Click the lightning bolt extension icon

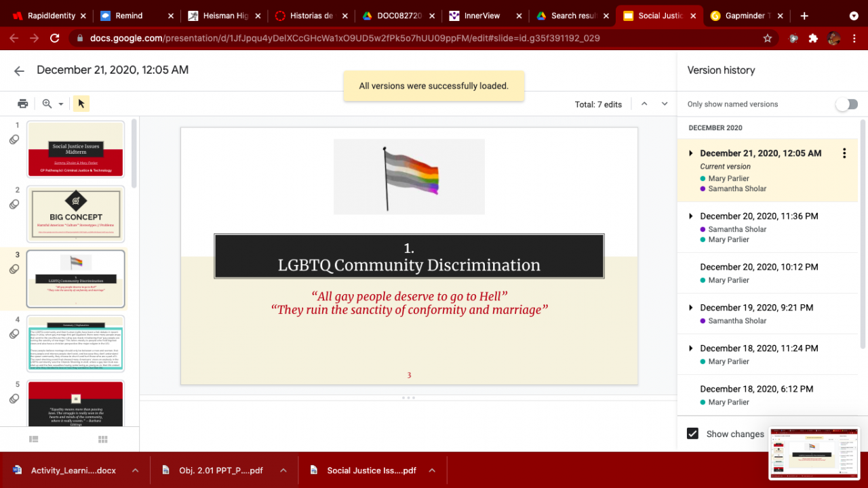[793, 39]
